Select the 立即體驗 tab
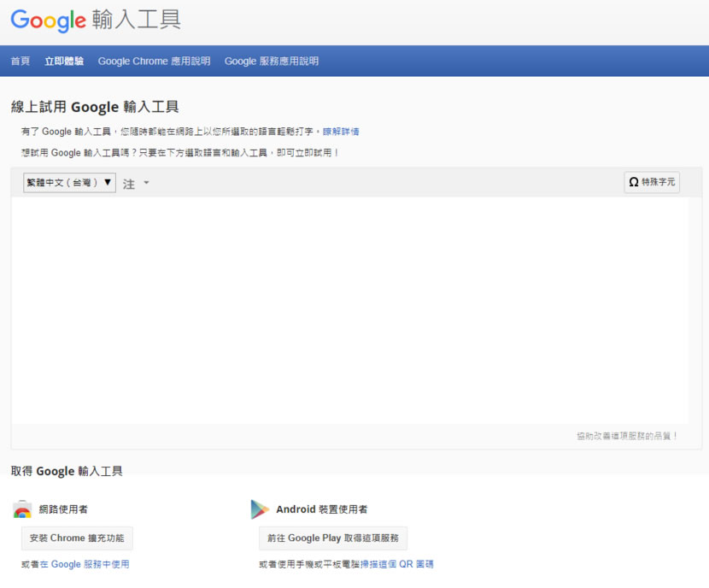This screenshot has width=709, height=588. coord(64,61)
